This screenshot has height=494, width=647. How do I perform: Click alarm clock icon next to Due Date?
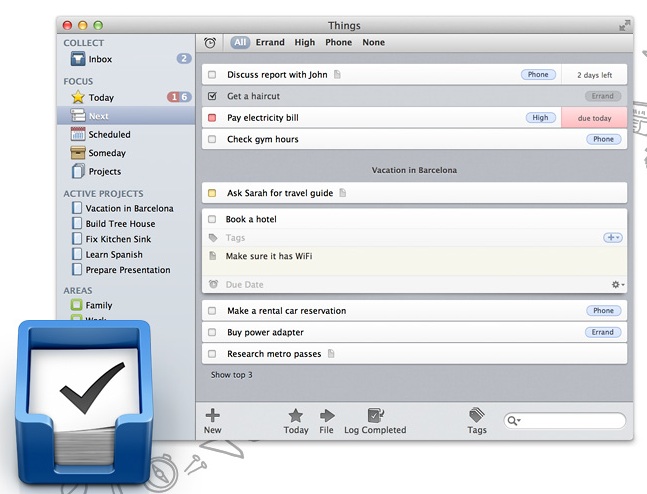click(x=213, y=284)
